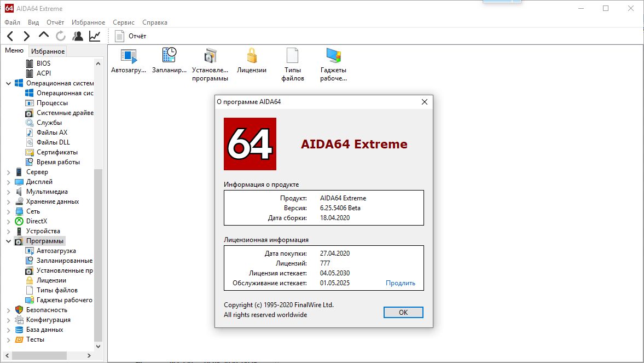Select the ACPI tree item
Image resolution: width=644 pixels, height=363 pixels.
pos(38,73)
